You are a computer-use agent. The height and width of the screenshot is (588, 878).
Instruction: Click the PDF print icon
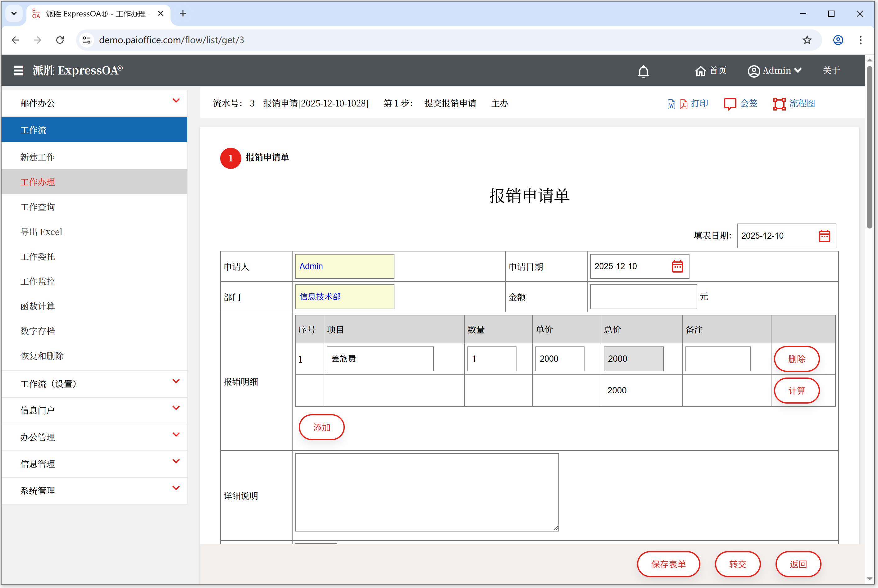[683, 104]
